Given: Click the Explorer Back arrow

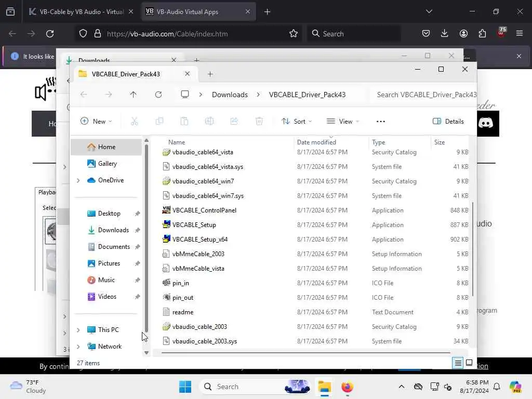Looking at the screenshot, I should click(84, 95).
